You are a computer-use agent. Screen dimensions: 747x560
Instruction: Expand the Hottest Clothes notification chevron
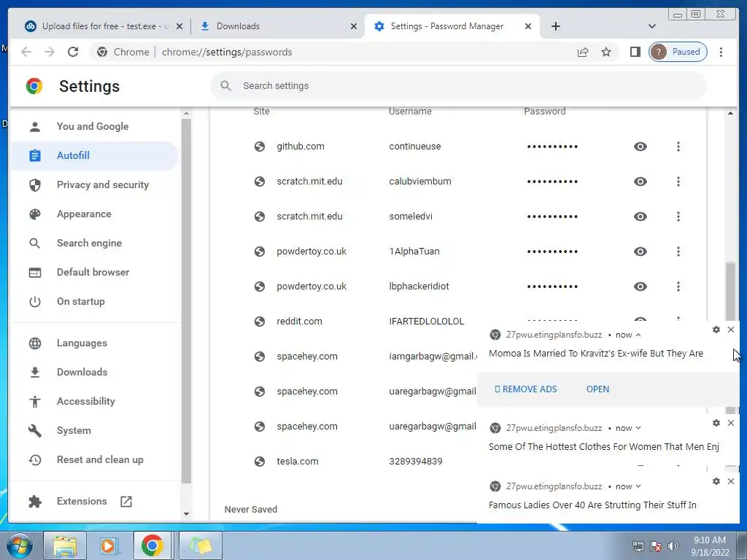tap(638, 428)
